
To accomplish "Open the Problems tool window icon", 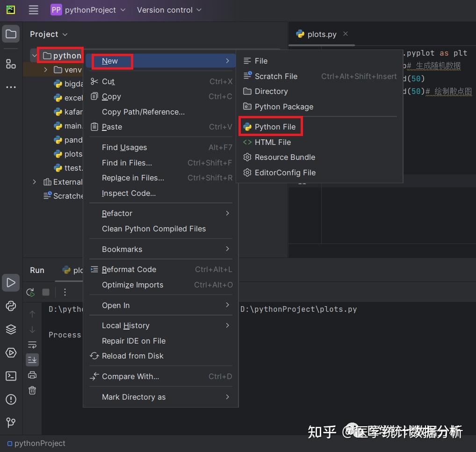I will [x=11, y=400].
